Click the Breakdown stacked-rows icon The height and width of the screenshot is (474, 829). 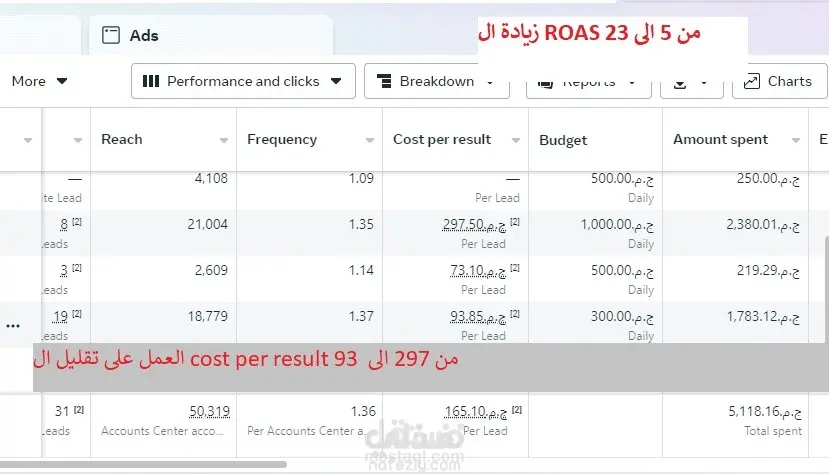pos(384,81)
